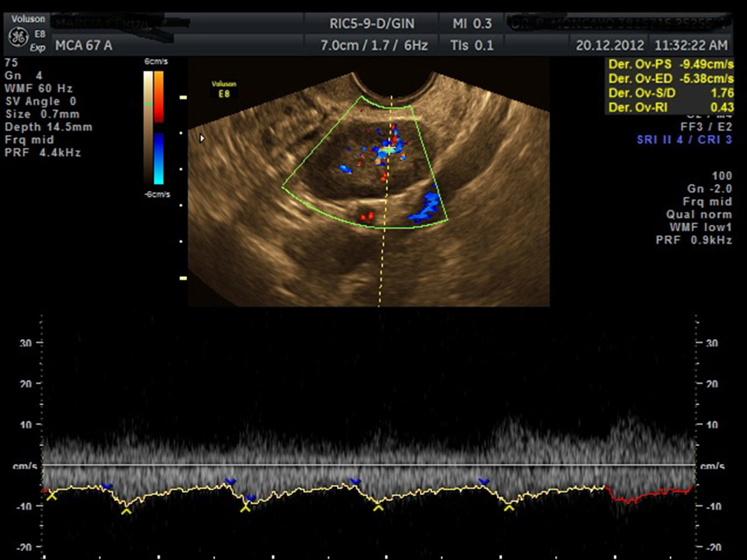Click the RIC5-9-D/GIN probe label
747x560 pixels.
pos(372,24)
